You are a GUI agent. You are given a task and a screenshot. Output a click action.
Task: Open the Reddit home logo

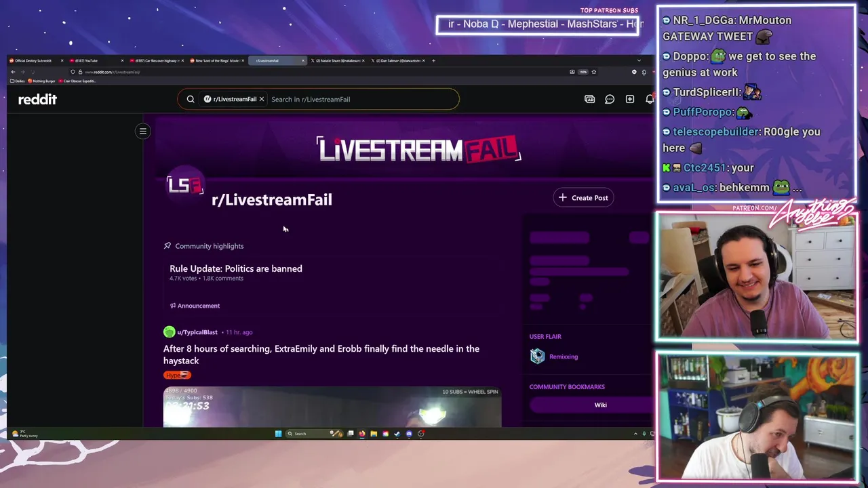pyautogui.click(x=37, y=100)
